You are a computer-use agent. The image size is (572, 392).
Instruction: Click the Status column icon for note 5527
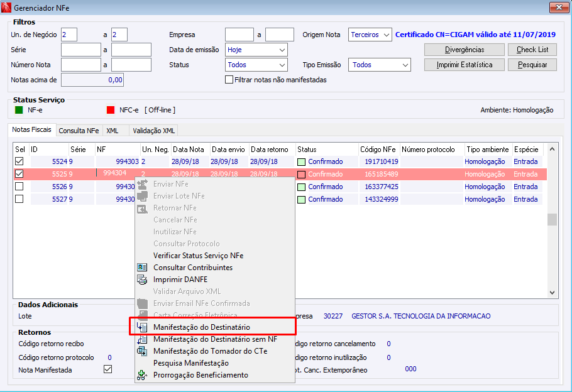click(301, 200)
